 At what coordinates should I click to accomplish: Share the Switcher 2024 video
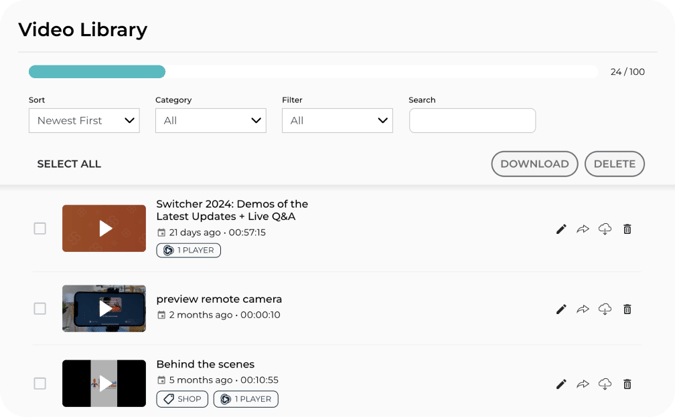[x=583, y=229]
